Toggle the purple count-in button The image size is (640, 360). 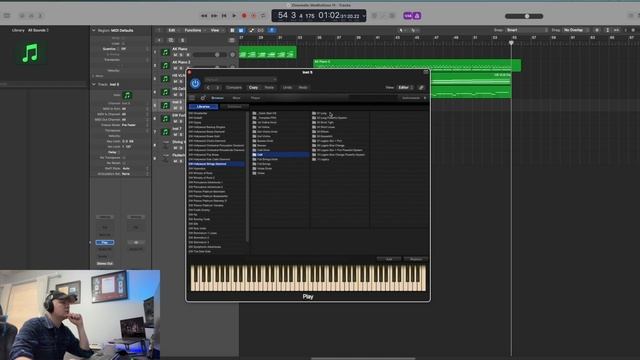[x=408, y=16]
